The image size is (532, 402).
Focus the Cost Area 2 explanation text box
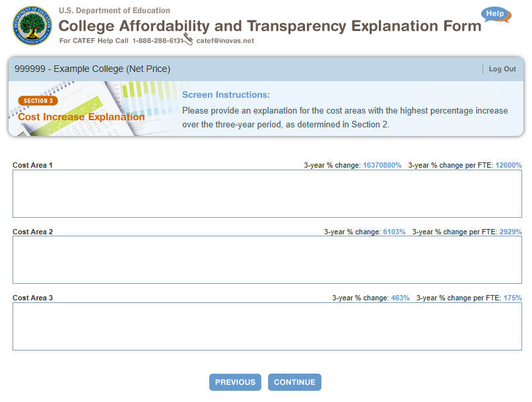point(267,259)
